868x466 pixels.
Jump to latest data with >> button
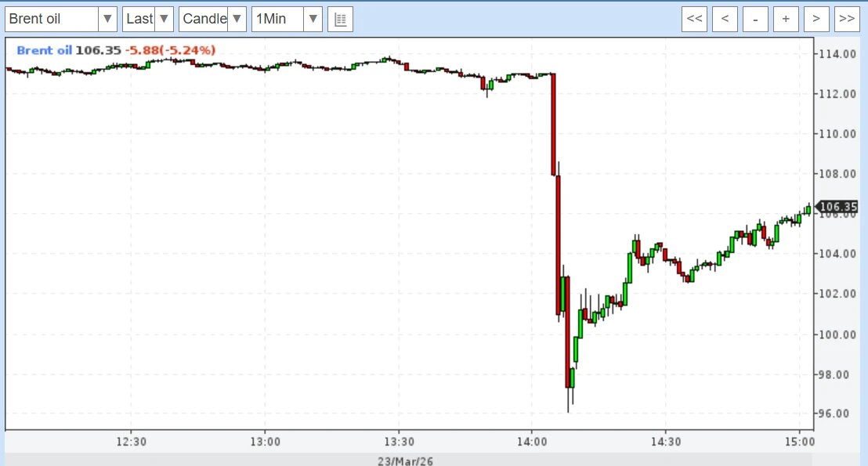click(846, 20)
